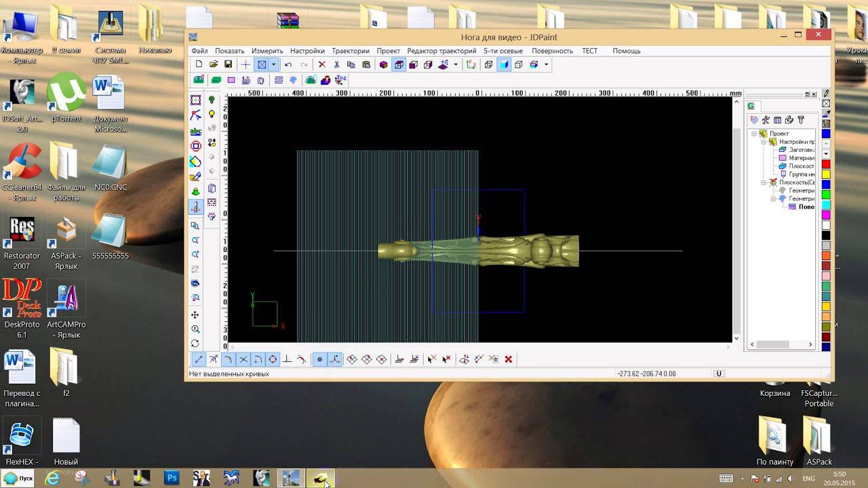Toggle the highlighted cyan cube view button
Viewport: 868px width, 488px height.
coord(504,64)
